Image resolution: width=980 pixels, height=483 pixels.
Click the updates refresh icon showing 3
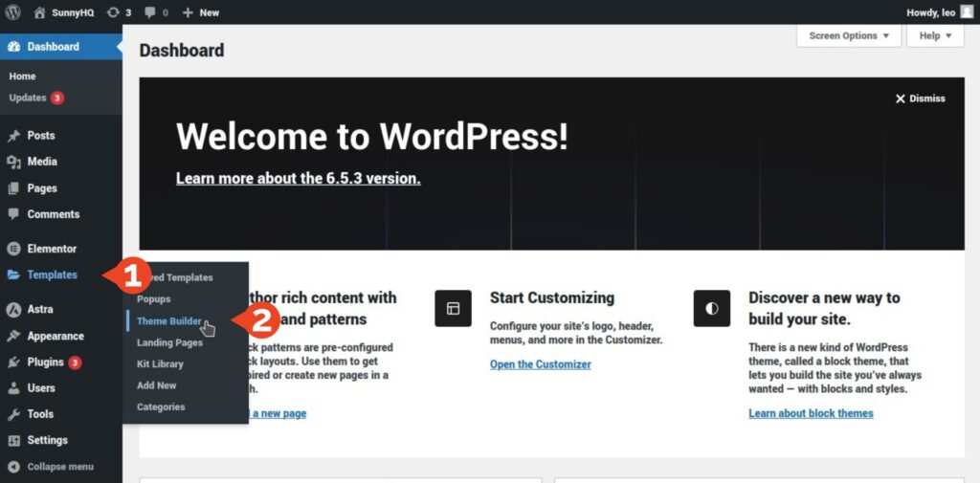click(113, 12)
